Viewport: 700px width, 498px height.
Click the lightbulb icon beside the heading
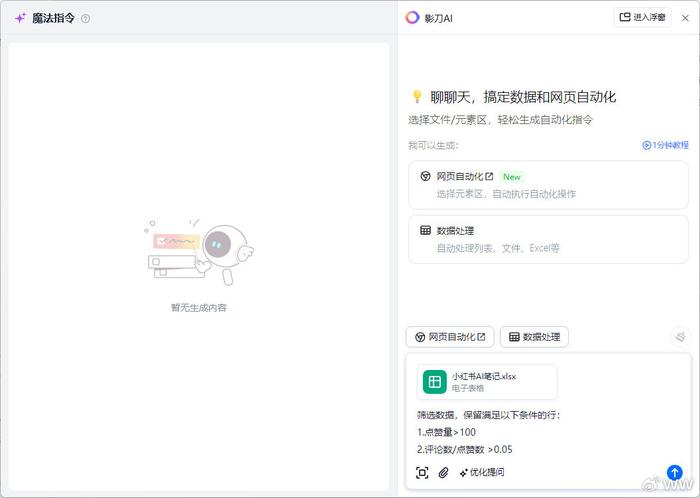[x=417, y=96]
